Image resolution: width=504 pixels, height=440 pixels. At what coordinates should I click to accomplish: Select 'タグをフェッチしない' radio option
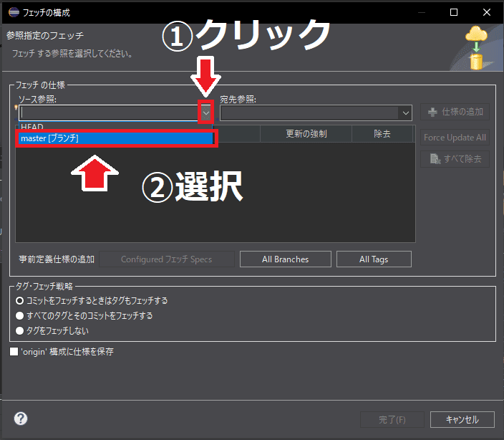point(20,331)
